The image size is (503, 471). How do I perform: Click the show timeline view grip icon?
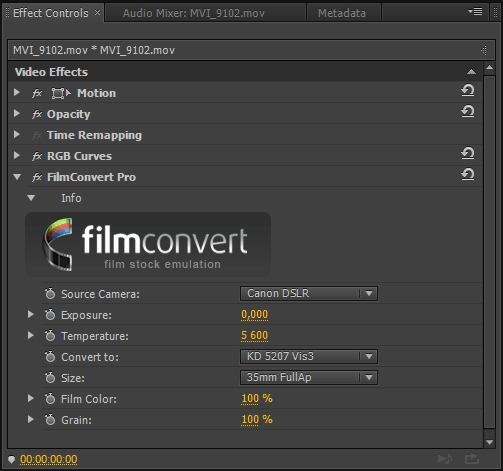pyautogui.click(x=484, y=50)
